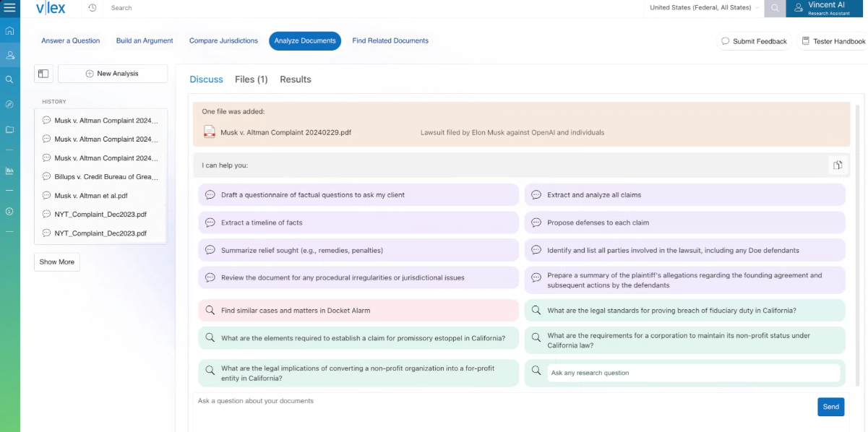Select the Build an Argument tab
868x432 pixels.
coord(145,41)
